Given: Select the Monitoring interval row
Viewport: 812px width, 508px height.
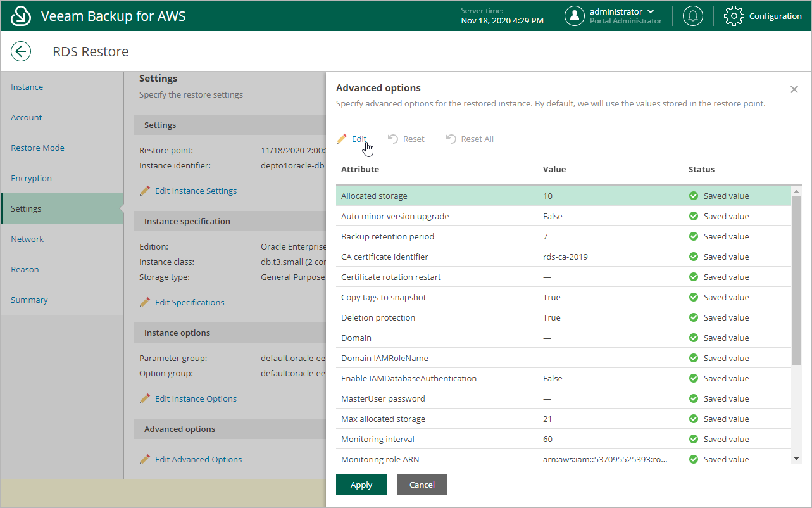Looking at the screenshot, I should pyautogui.click(x=563, y=439).
